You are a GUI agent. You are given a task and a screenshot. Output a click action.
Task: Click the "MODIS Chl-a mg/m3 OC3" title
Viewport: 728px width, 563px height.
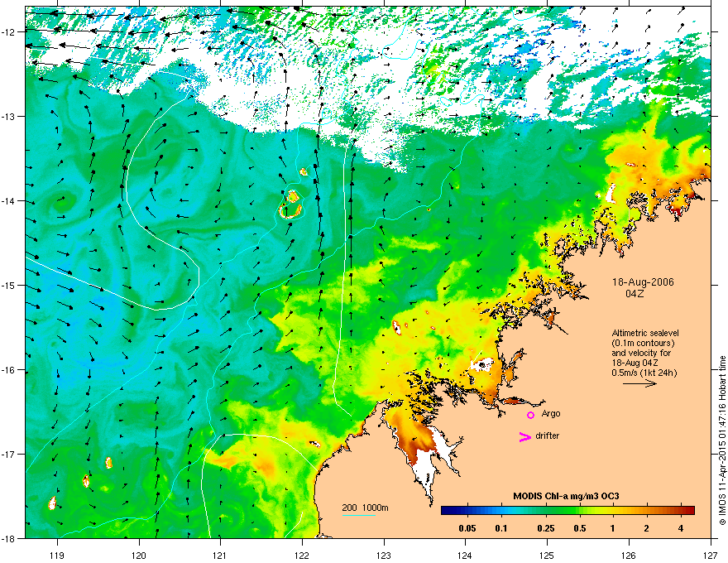[566, 497]
